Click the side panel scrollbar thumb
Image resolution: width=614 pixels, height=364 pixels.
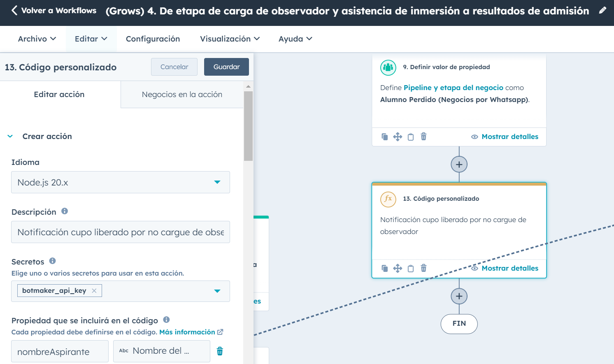[248, 126]
